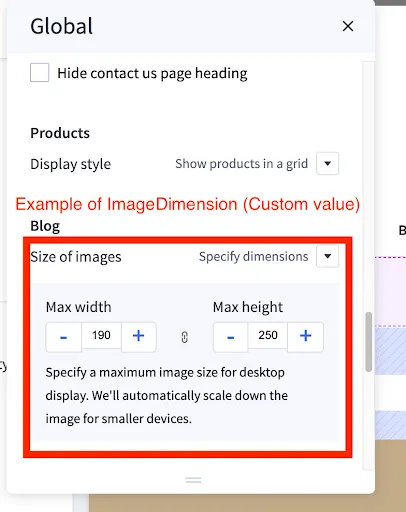Open the Display style dropdown arrow
406x512 pixels.
click(x=327, y=163)
